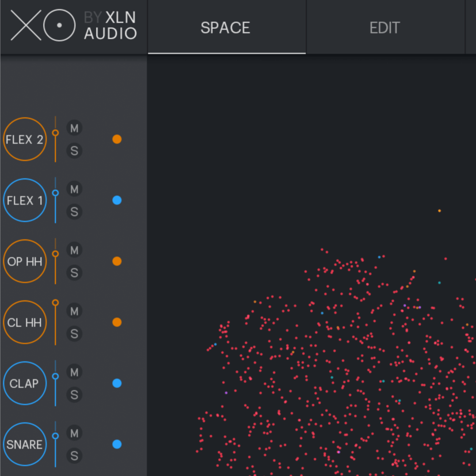This screenshot has height=476, width=476.
Task: Click the orange dot beside FLEX 2
Action: pos(117,139)
